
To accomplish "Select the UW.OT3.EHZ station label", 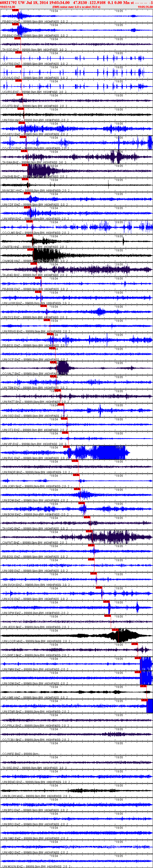I will point(35,430).
